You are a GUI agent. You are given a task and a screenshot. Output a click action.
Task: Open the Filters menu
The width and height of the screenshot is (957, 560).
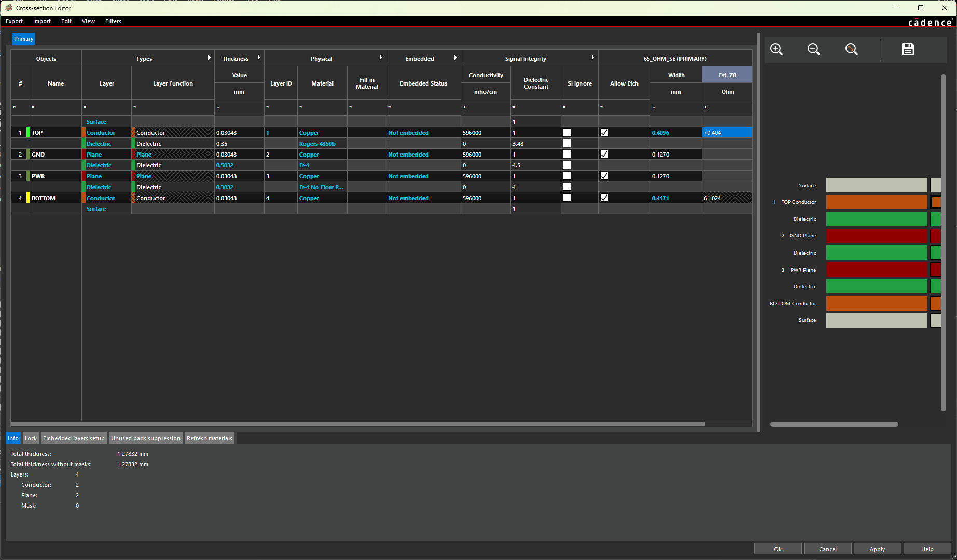point(113,21)
